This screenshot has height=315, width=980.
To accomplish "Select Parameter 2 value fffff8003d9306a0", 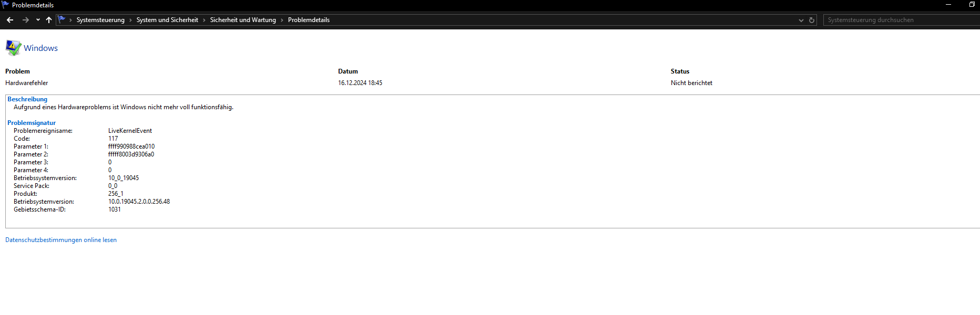I will tap(131, 154).
